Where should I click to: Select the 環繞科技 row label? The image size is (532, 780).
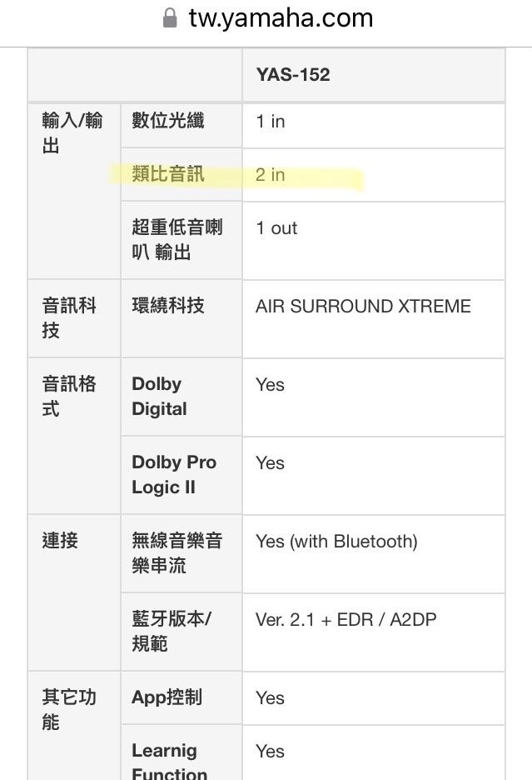click(167, 306)
